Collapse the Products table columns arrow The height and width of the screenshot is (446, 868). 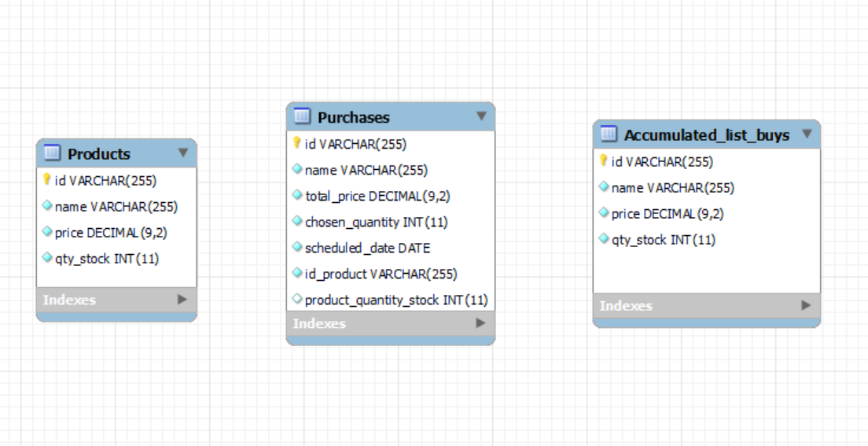pos(183,153)
